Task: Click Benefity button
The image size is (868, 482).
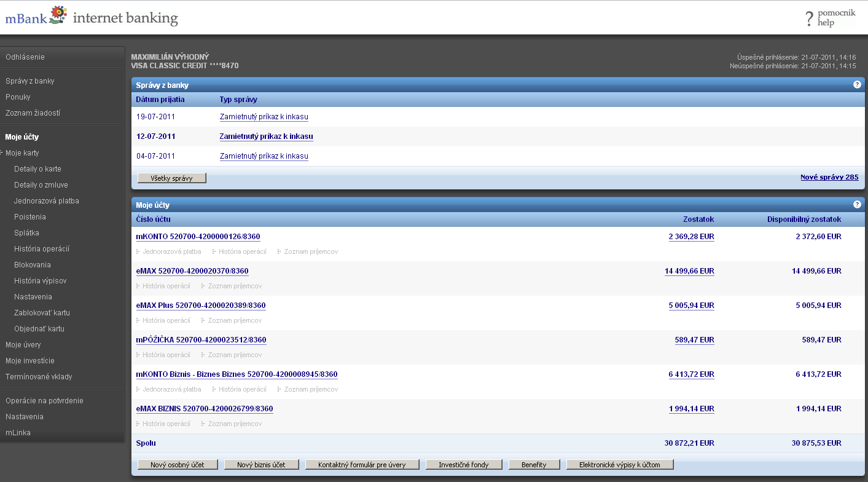Action: (534, 465)
